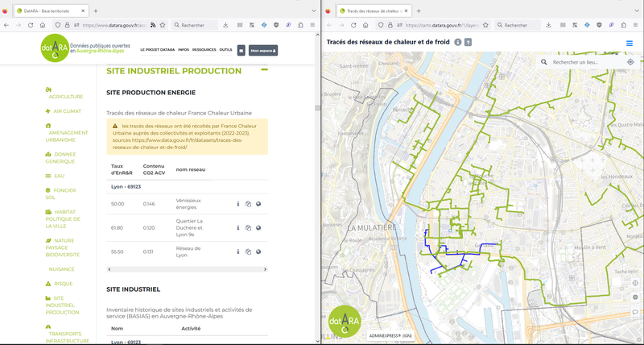Open LE PROJET DATARA menu

click(157, 50)
